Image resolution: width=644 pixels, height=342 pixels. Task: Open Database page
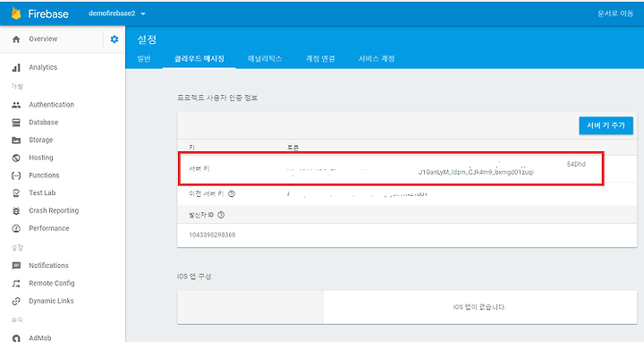coord(44,123)
